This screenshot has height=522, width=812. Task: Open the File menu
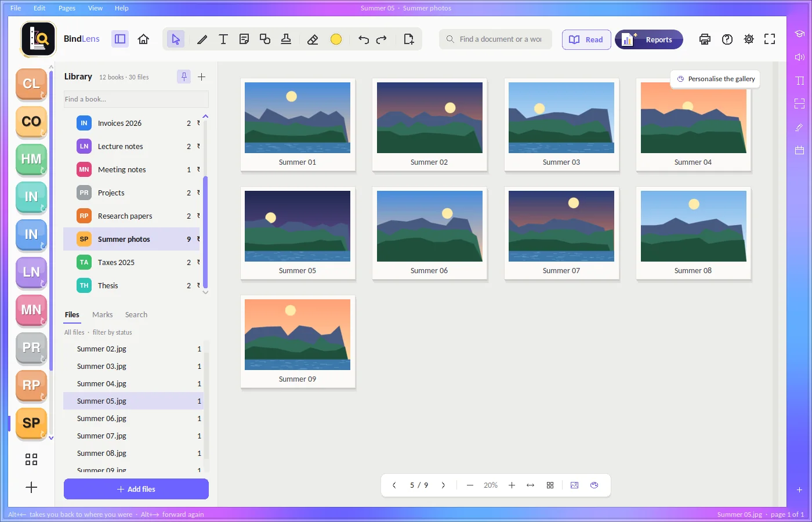[x=16, y=8]
